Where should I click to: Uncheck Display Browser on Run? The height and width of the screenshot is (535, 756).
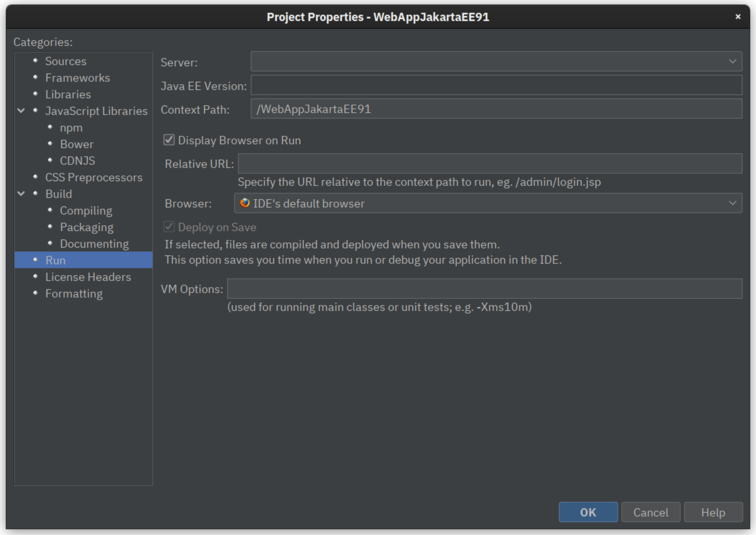169,140
